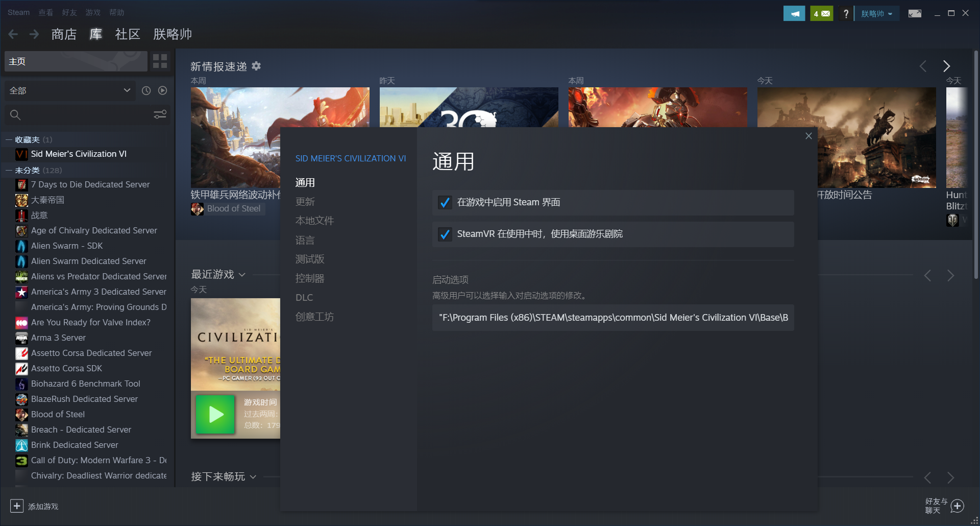
Task: Open the 朕略帅 profile tab
Action: click(x=173, y=34)
